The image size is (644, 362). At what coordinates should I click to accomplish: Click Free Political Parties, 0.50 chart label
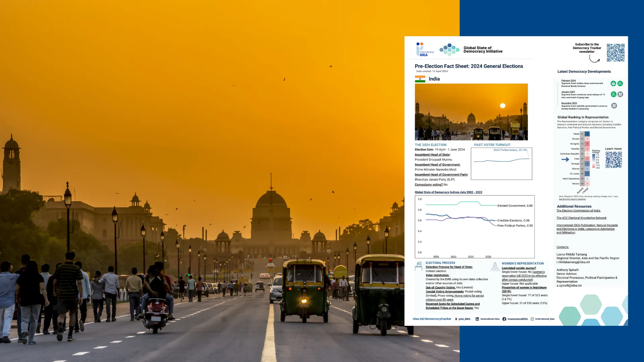(x=515, y=226)
